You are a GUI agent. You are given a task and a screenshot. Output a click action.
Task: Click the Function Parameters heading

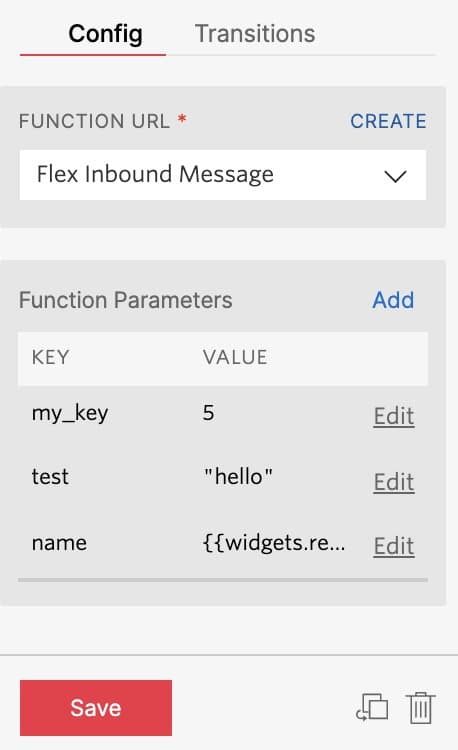pos(126,300)
